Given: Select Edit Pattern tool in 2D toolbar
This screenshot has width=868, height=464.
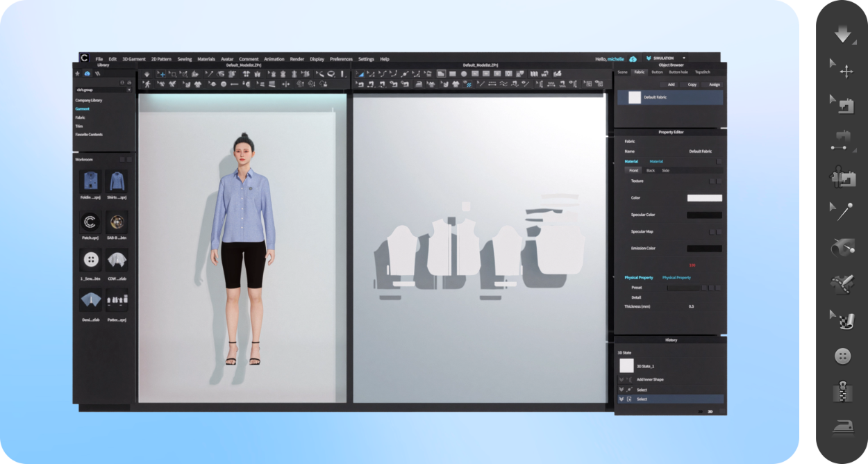Looking at the screenshot, I should click(372, 74).
